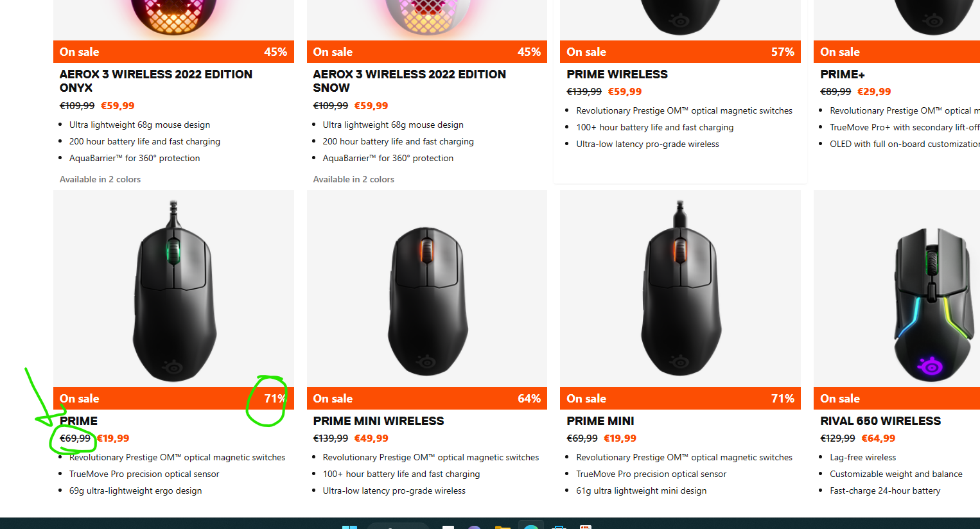The image size is (980, 529).
Task: Click the 64% discount badge on Prime Mini Wireless
Action: 529,399
